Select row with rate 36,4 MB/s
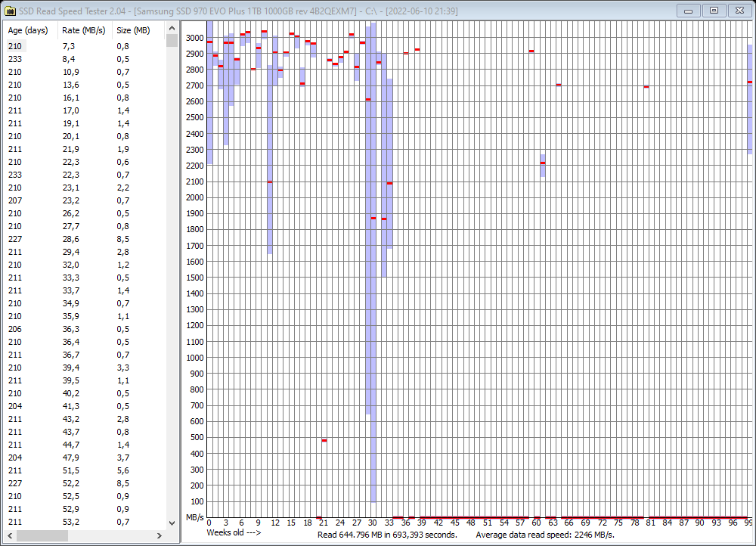Image resolution: width=756 pixels, height=546 pixels. pos(85,342)
